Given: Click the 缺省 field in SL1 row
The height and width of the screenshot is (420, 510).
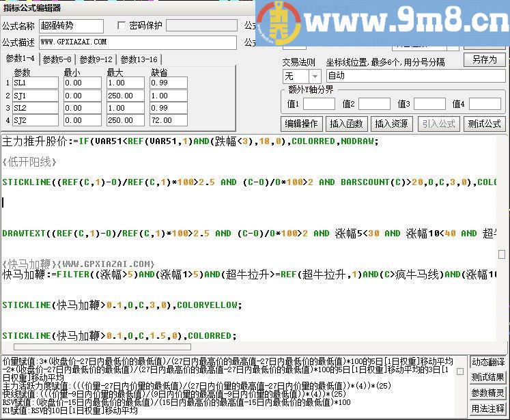Looking at the screenshot, I should click(x=169, y=83).
